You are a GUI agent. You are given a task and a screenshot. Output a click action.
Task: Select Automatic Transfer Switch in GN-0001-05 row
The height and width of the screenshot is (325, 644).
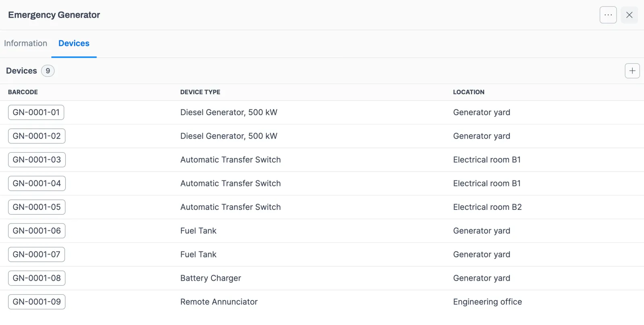[231, 207]
